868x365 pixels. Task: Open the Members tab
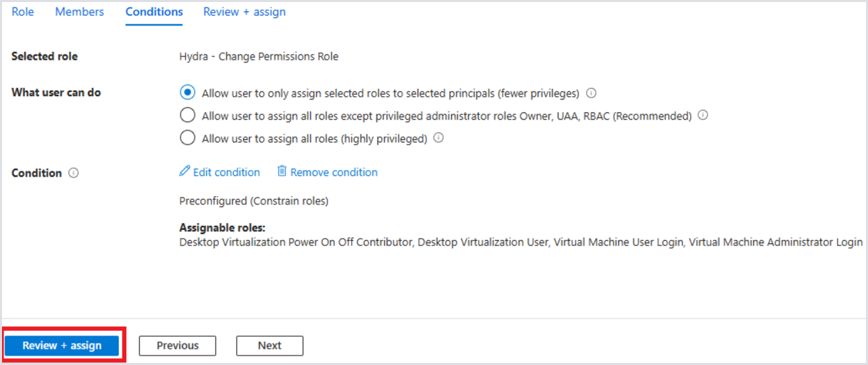[x=79, y=12]
